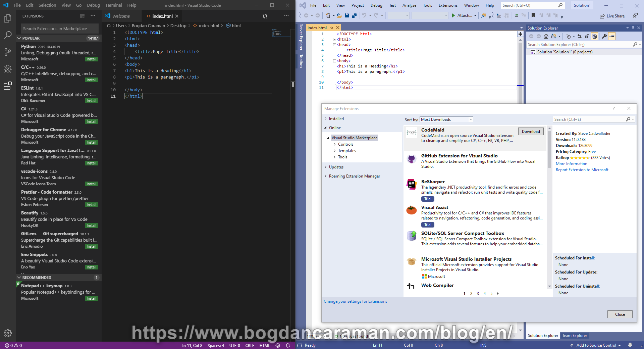Click Add to Source Control in status bar
644x349 pixels.
pyautogui.click(x=596, y=345)
